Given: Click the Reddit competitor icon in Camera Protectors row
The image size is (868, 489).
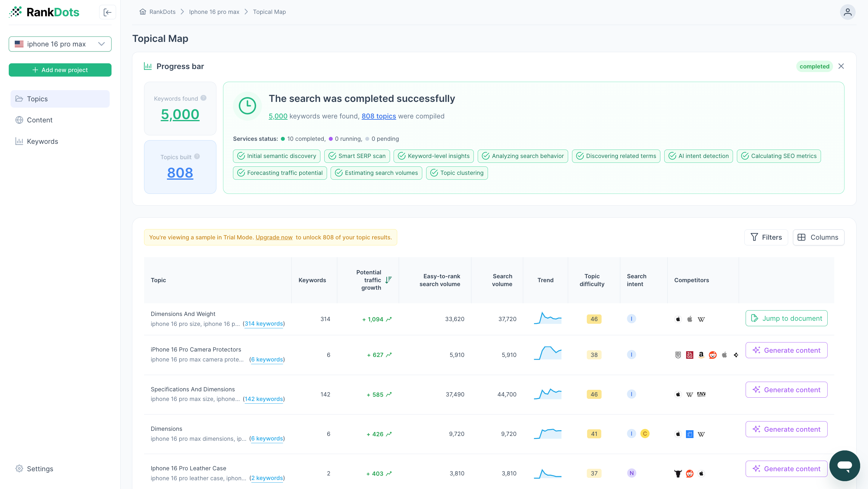Looking at the screenshot, I should point(712,355).
